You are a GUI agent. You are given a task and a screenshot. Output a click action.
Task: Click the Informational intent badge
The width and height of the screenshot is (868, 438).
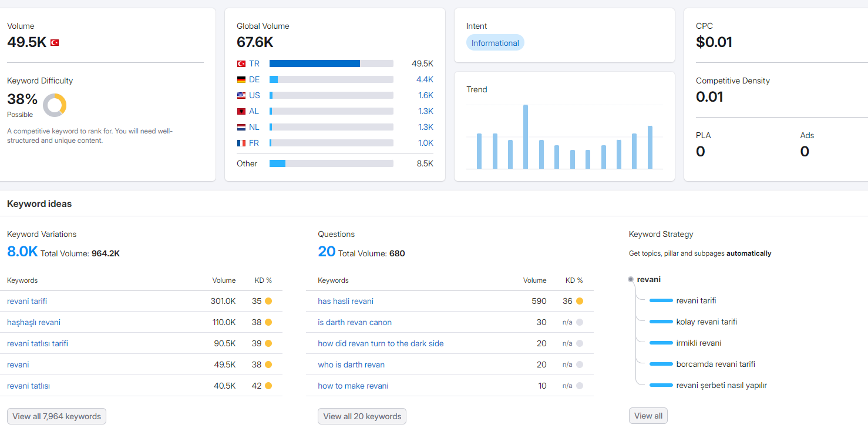(495, 43)
